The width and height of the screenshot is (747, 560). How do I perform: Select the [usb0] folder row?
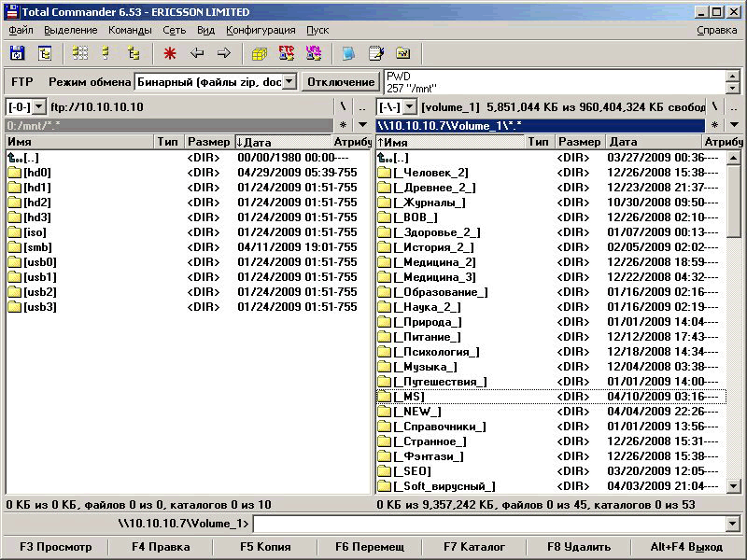189,262
